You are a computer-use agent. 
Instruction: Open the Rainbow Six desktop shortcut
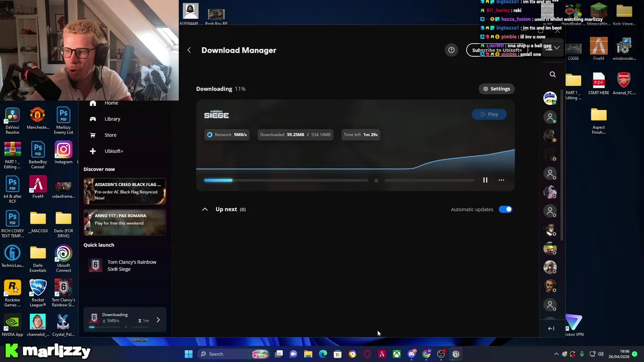coord(63,294)
